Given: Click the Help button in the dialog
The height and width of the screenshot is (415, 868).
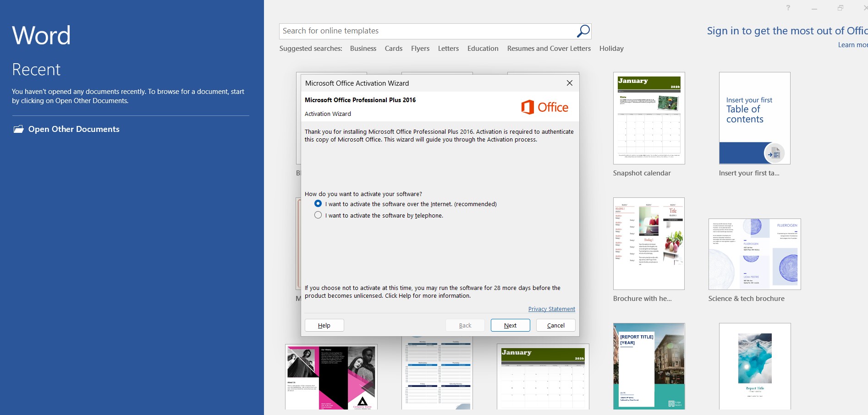Looking at the screenshot, I should [324, 325].
